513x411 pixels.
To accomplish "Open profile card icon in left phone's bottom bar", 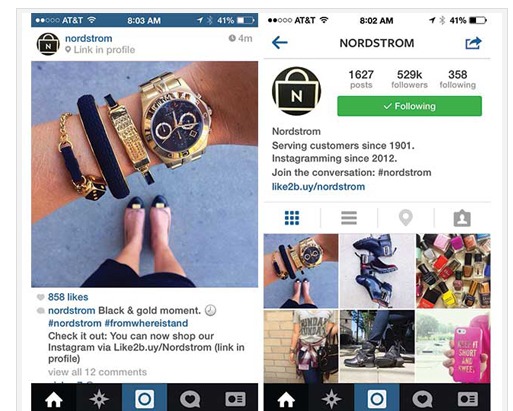I will point(235,399).
